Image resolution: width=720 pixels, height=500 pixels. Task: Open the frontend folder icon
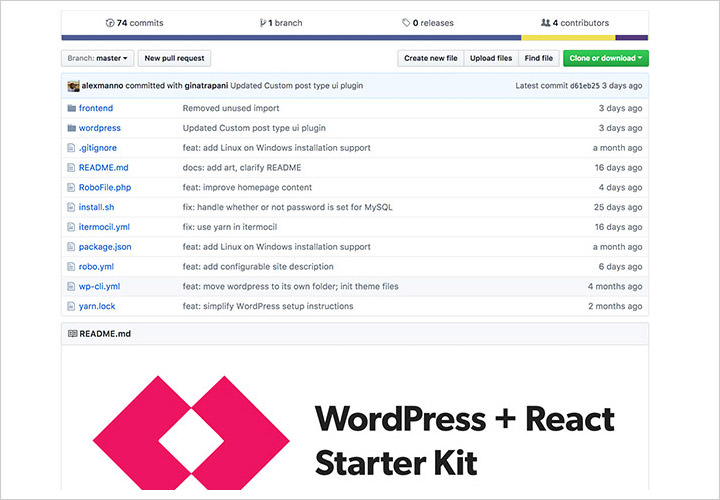[x=72, y=108]
